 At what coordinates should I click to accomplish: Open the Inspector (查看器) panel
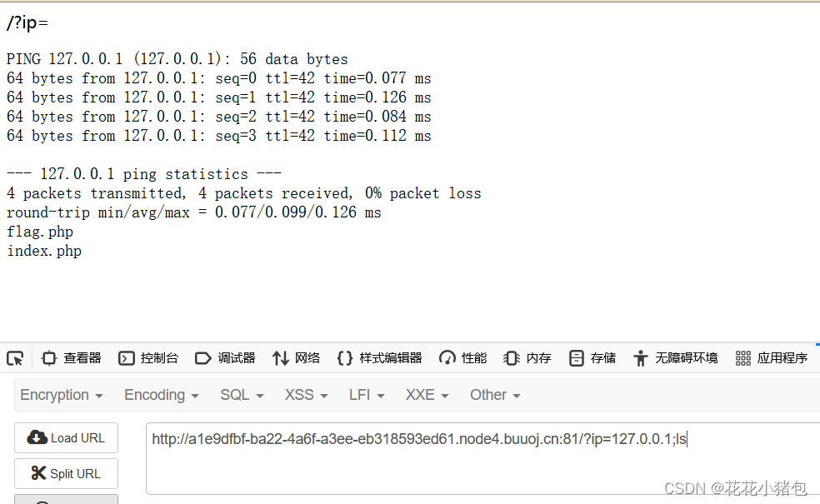click(72, 357)
